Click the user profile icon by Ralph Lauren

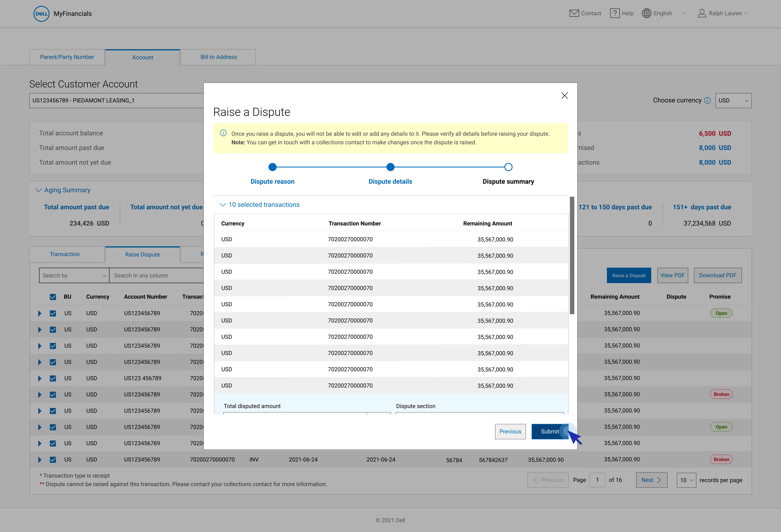click(x=702, y=13)
